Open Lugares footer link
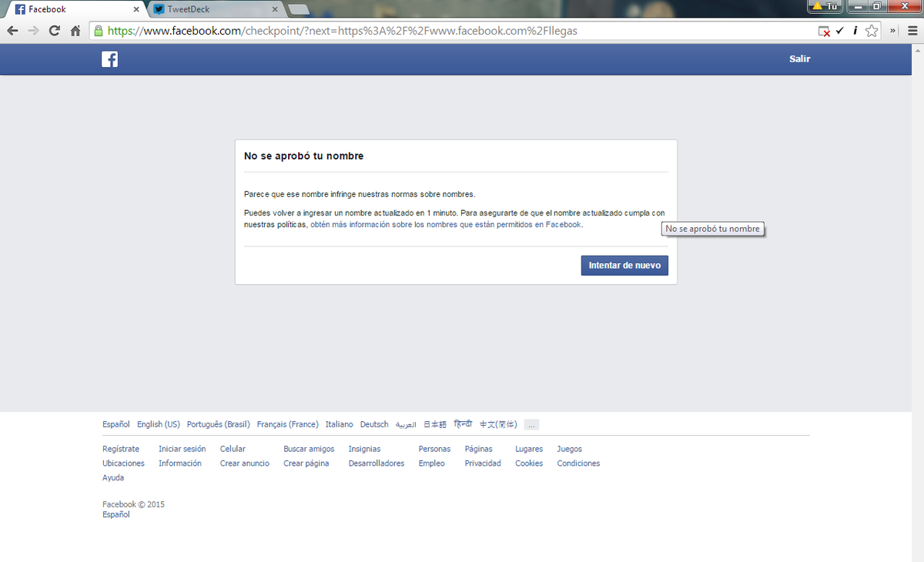The width and height of the screenshot is (924, 562). pyautogui.click(x=529, y=449)
